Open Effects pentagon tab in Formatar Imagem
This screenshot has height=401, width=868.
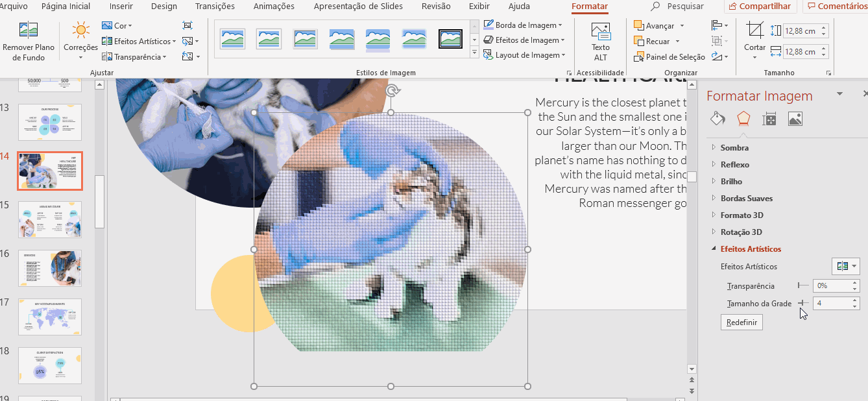[x=743, y=118]
